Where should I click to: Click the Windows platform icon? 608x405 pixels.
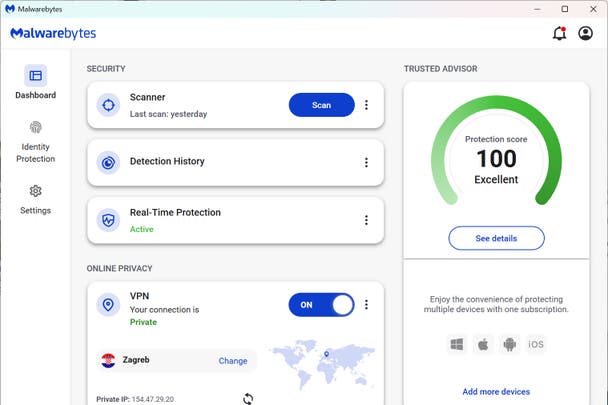click(457, 344)
